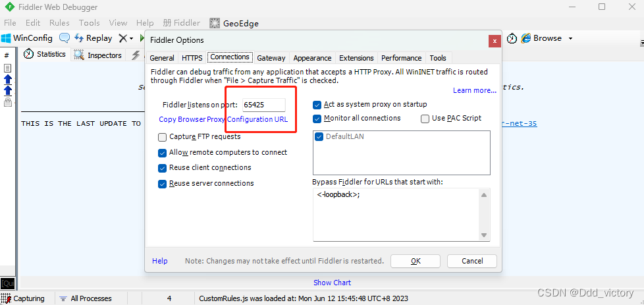This screenshot has height=305, width=644.
Task: Click the Replay arrows icon
Action: click(79, 38)
